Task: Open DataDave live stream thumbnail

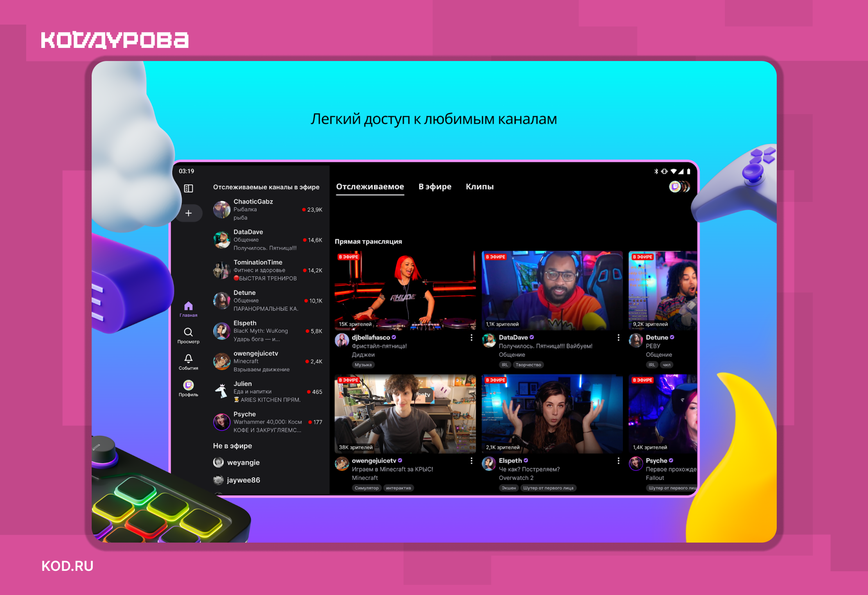Action: [x=552, y=290]
